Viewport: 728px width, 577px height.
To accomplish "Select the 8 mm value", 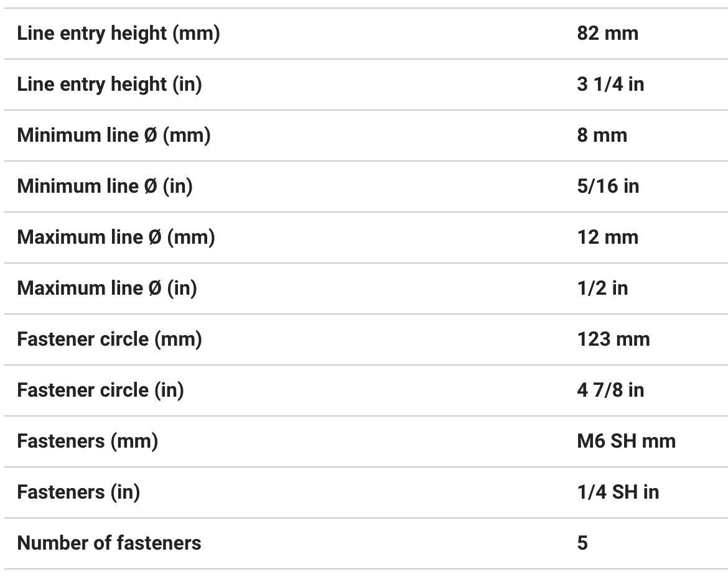I will [602, 136].
